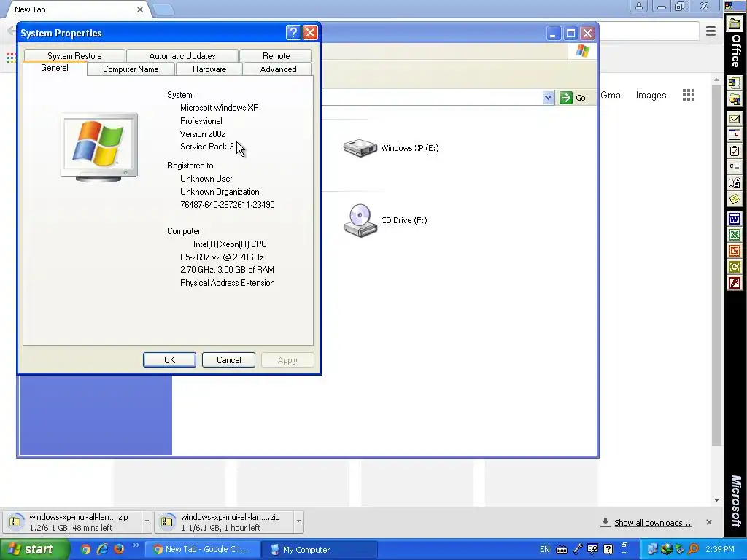
Task: Click the language bar microphone icon
Action: 578,550
